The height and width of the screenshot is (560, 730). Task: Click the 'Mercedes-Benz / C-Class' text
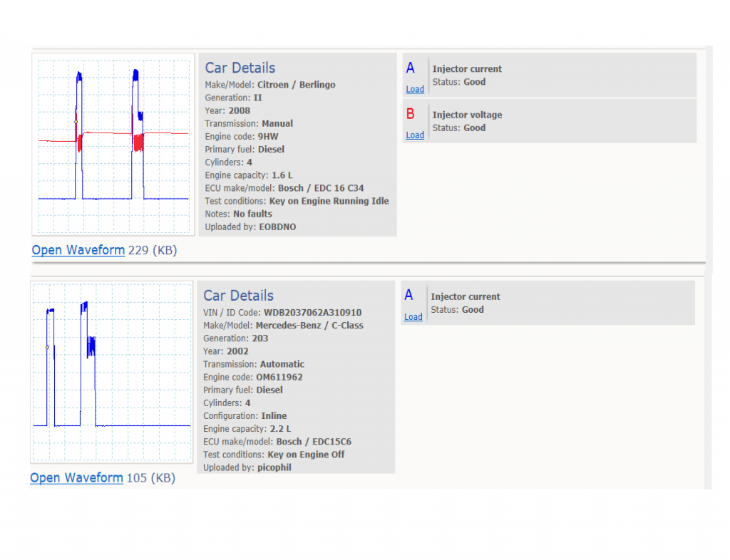click(309, 326)
